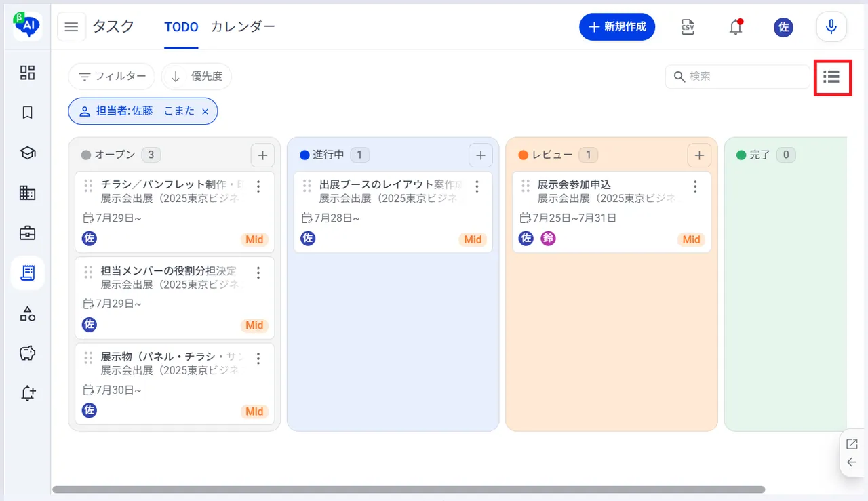868x501 pixels.
Task: Open the briefcase icon in sidebar
Action: [x=27, y=233]
